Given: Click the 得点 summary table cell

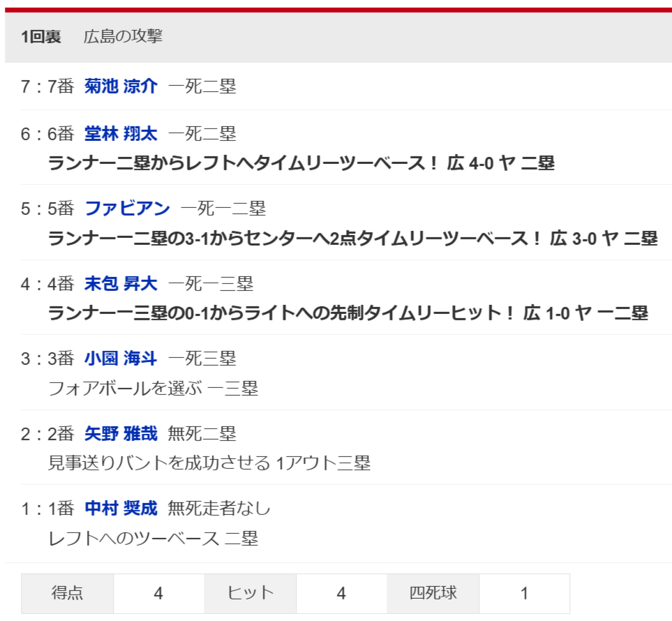Looking at the screenshot, I should point(67,594).
